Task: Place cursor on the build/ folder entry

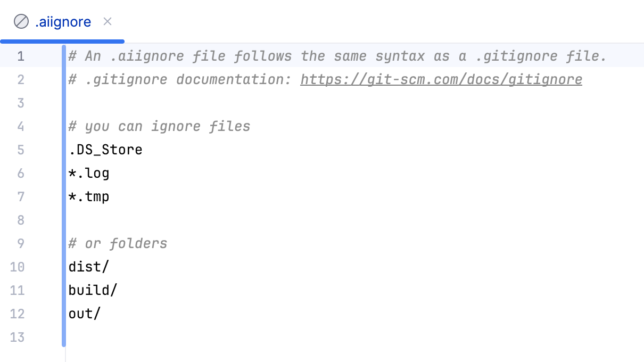Action: [93, 290]
